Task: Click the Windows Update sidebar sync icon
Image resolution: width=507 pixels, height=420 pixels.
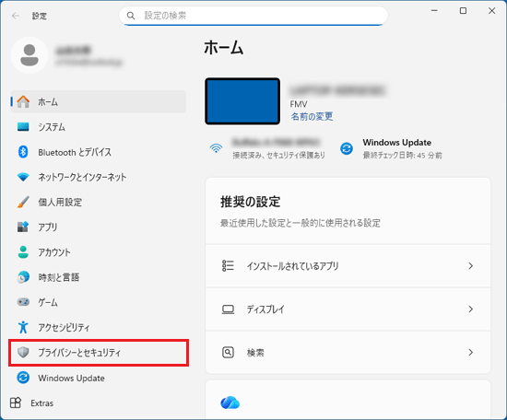Action: click(x=23, y=378)
